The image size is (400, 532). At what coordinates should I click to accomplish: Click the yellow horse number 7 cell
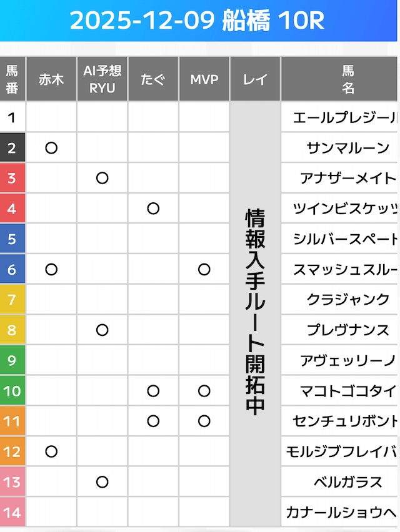(x=12, y=300)
